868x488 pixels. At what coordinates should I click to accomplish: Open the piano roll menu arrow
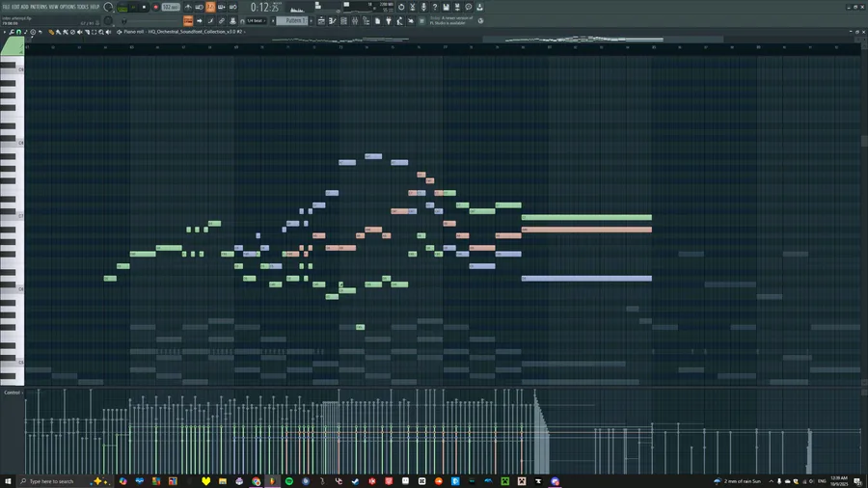pos(5,32)
